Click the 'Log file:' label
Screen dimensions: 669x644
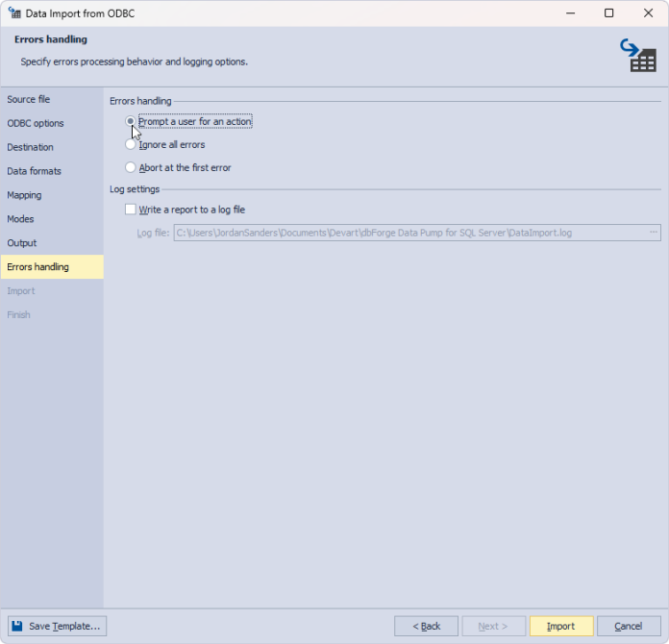click(x=153, y=233)
